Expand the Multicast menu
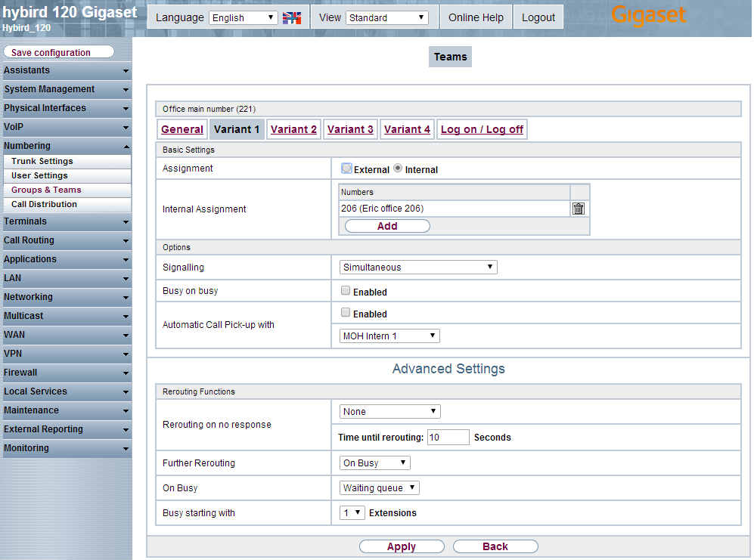The height and width of the screenshot is (560, 754). (x=66, y=316)
